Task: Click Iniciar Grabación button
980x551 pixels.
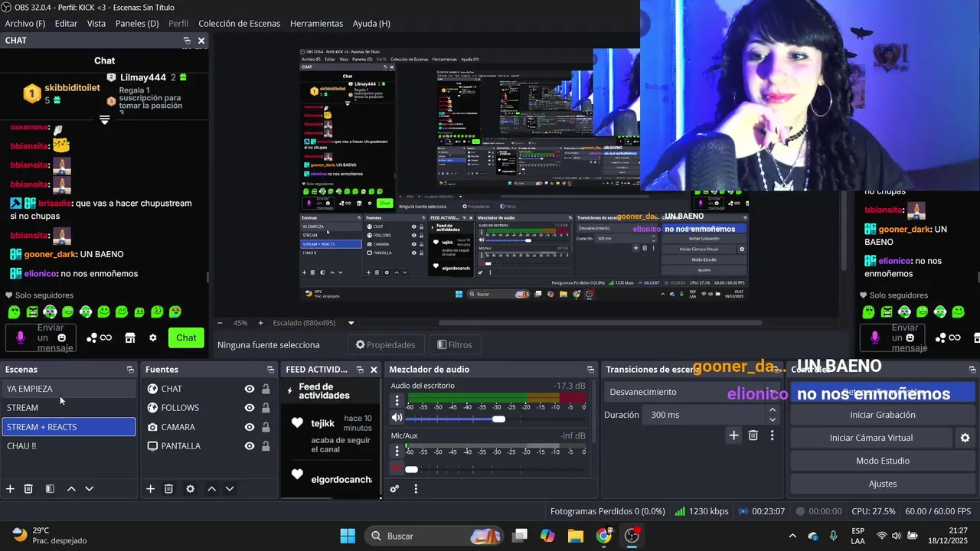Action: click(x=882, y=415)
